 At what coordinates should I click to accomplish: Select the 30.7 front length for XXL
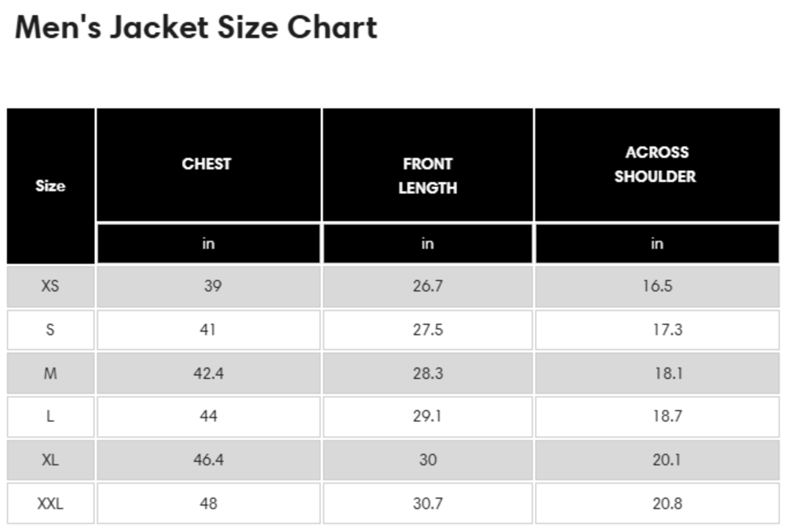coord(428,503)
